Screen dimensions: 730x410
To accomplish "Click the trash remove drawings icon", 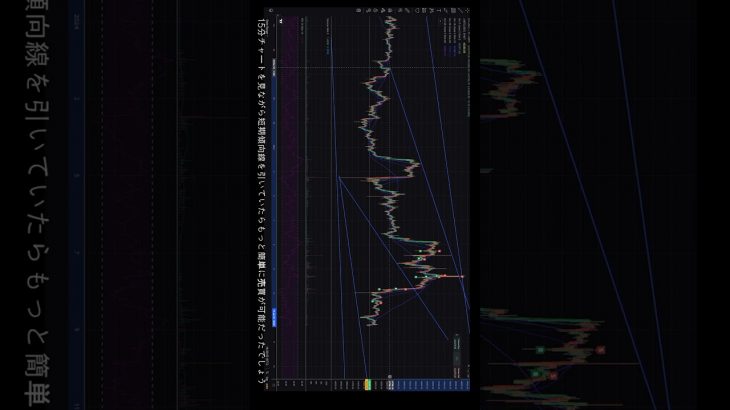I will click(x=358, y=10).
